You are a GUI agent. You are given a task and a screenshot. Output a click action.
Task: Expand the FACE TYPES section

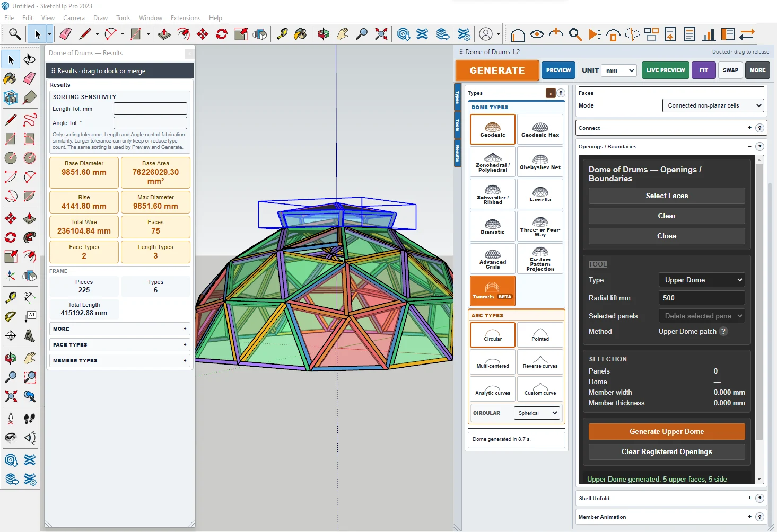point(119,344)
